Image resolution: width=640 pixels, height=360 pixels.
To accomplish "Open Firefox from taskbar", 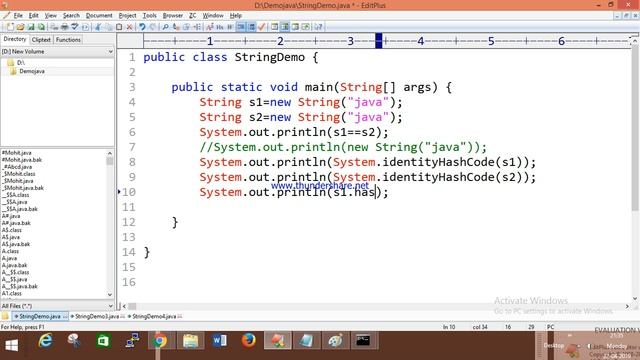I will coord(248,341).
